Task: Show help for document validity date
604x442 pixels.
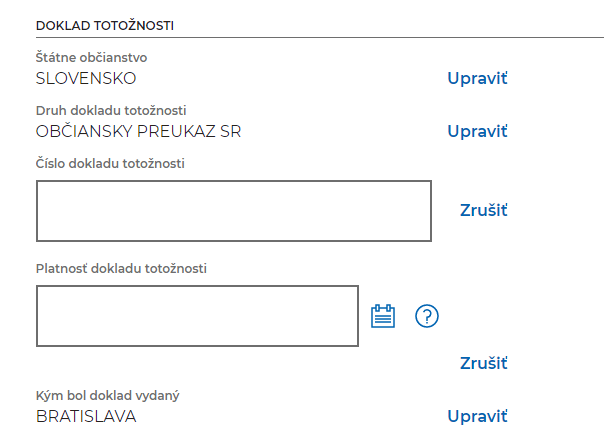Action: point(427,316)
